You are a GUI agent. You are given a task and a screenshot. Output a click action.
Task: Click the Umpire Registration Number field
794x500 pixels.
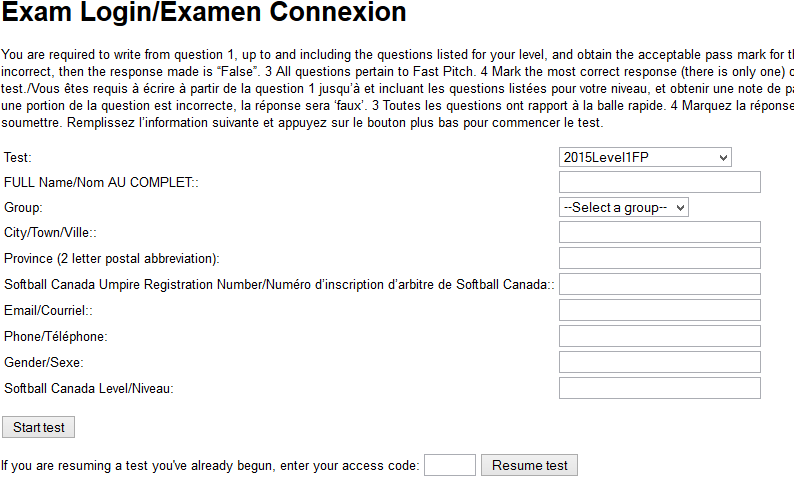click(x=660, y=284)
